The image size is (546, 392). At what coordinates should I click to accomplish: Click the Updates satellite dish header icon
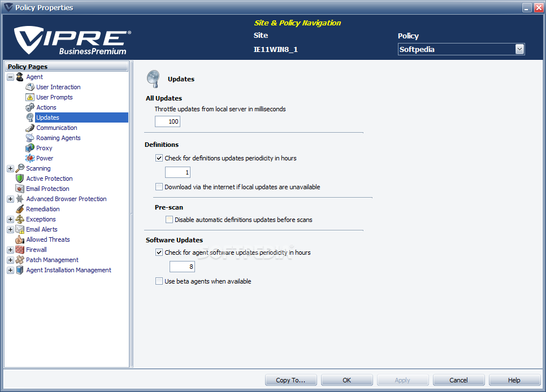(153, 79)
